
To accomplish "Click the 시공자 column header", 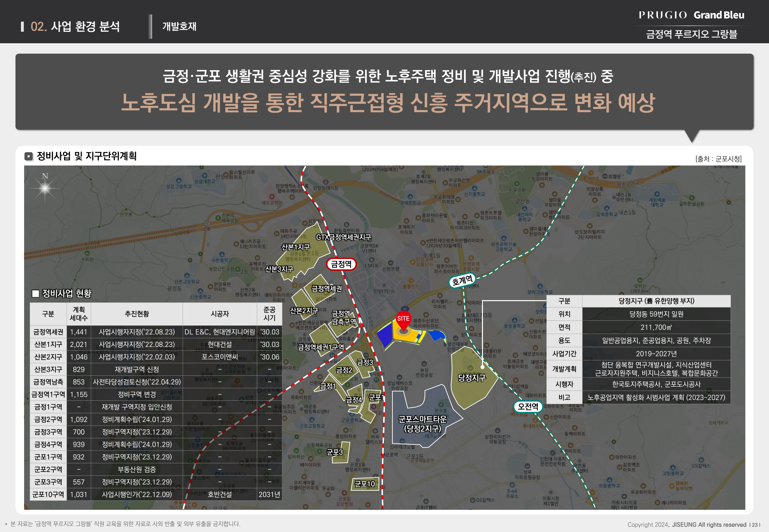I will [220, 314].
